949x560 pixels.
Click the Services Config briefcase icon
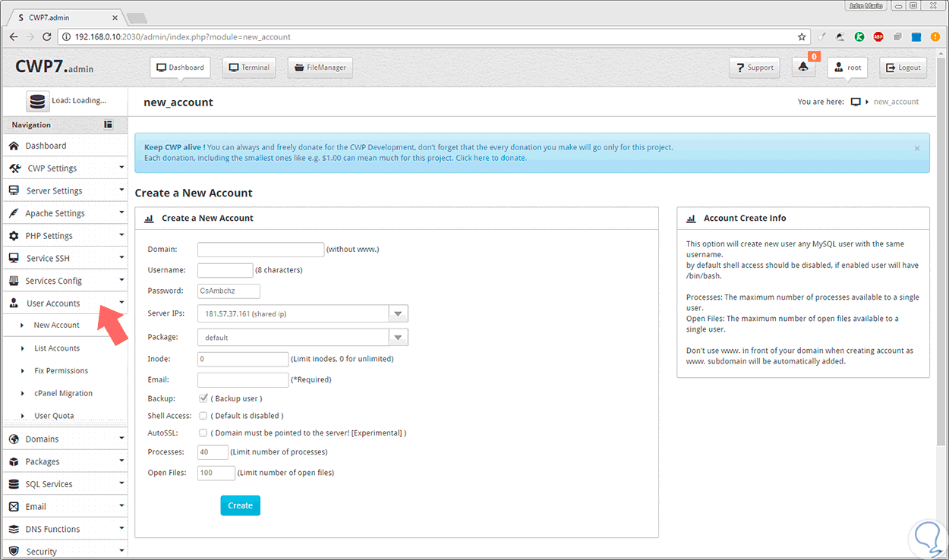pyautogui.click(x=14, y=281)
